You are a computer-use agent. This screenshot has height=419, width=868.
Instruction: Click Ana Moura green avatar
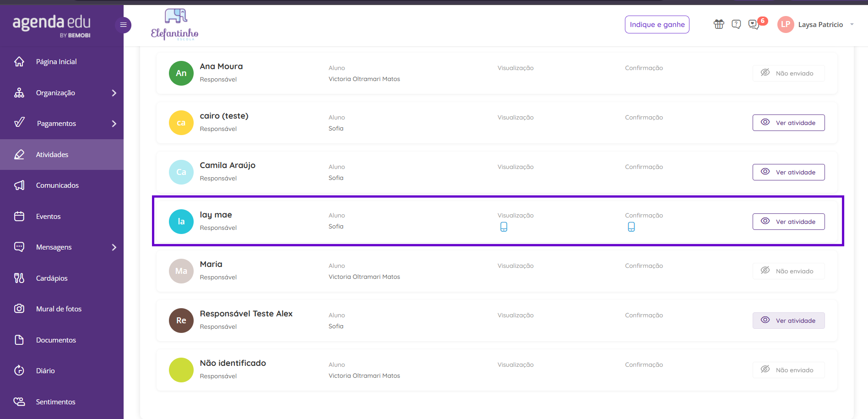click(181, 73)
